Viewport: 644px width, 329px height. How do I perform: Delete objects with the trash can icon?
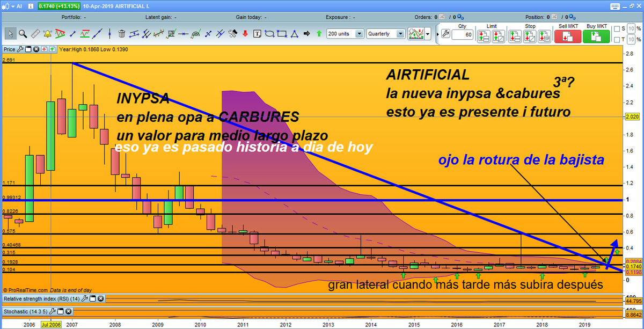122,34
